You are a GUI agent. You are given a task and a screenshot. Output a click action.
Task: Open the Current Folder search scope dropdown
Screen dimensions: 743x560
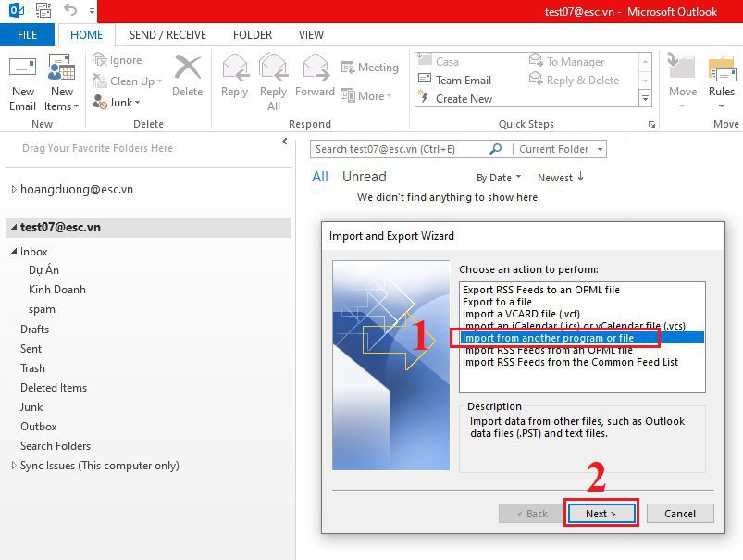[561, 149]
